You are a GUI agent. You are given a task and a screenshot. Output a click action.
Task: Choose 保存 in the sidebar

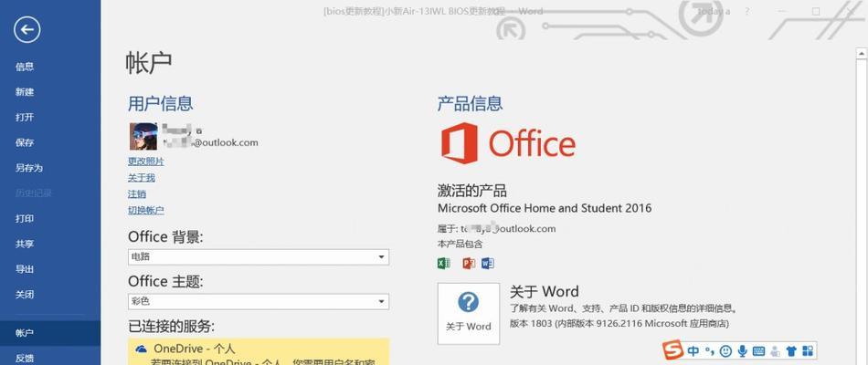click(x=25, y=142)
